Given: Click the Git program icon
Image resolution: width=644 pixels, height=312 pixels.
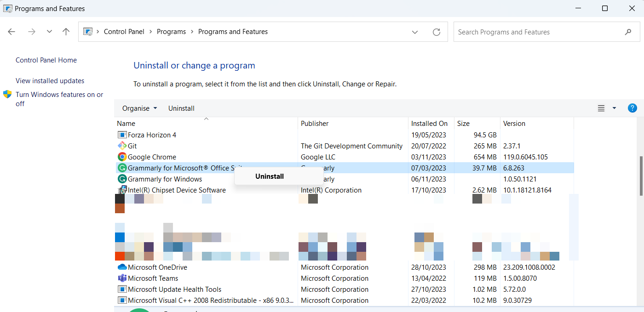Looking at the screenshot, I should click(x=122, y=146).
